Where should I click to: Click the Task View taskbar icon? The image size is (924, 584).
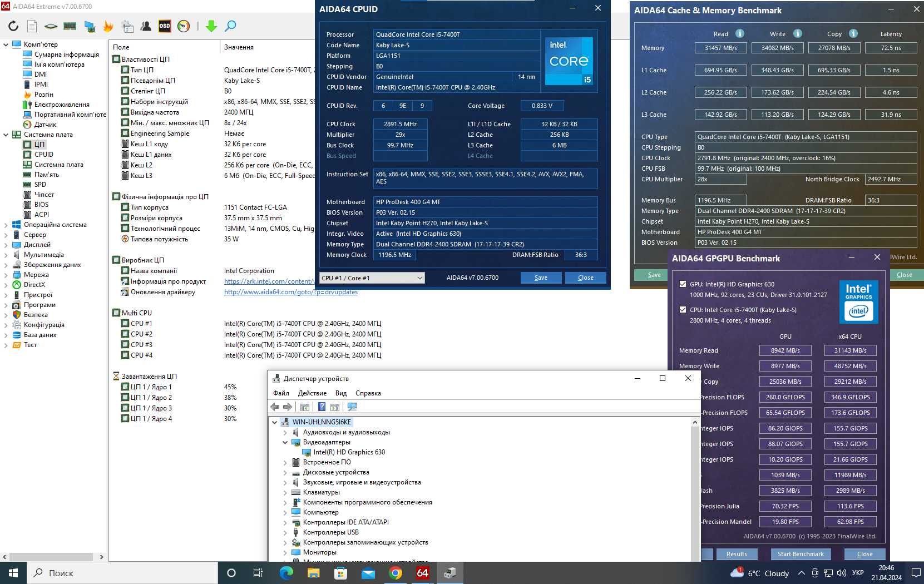258,573
